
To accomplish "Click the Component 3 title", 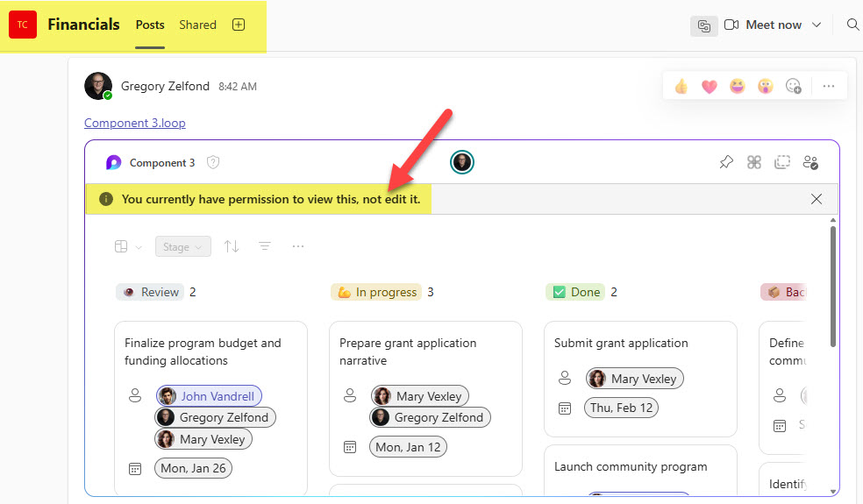I will 161,163.
